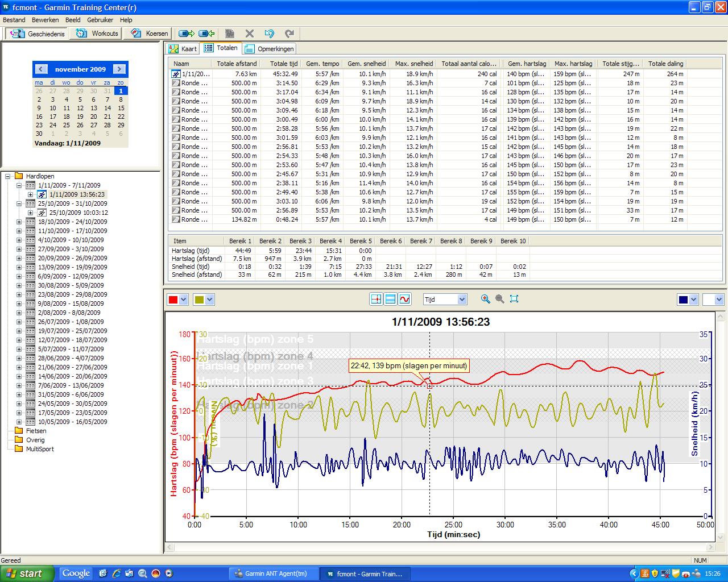Sort by the Totale afstand column
The image size is (728, 582).
(x=236, y=64)
